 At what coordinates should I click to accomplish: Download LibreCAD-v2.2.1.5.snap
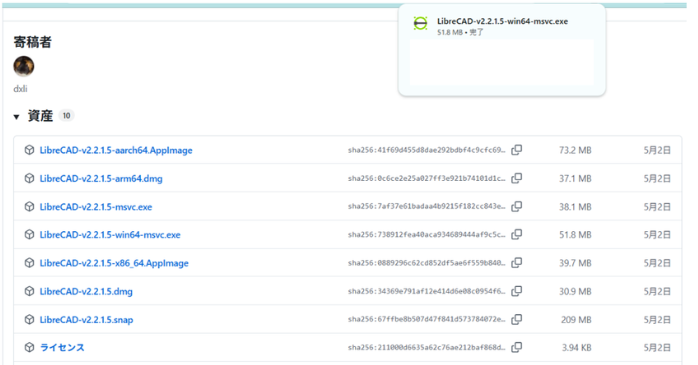point(86,320)
